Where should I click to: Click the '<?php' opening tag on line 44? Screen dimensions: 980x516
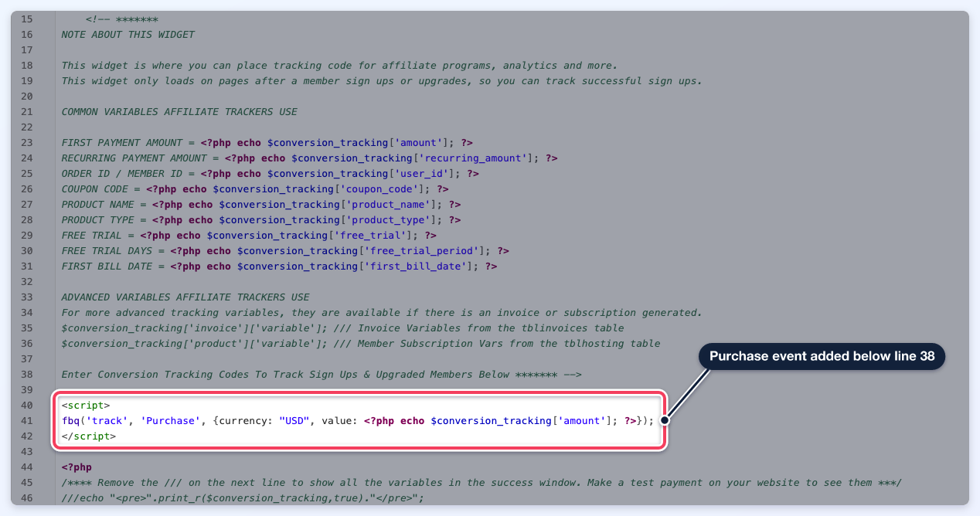(77, 467)
